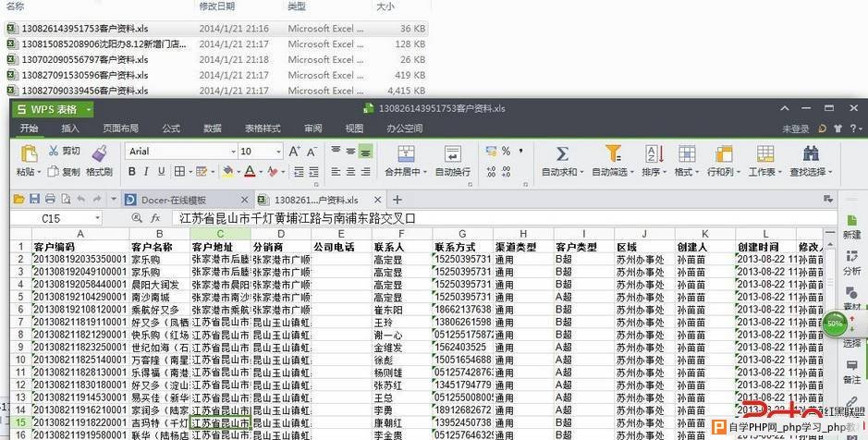The image size is (868, 440).
Task: Click the Sort (排序) A-Z icon
Action: click(654, 153)
